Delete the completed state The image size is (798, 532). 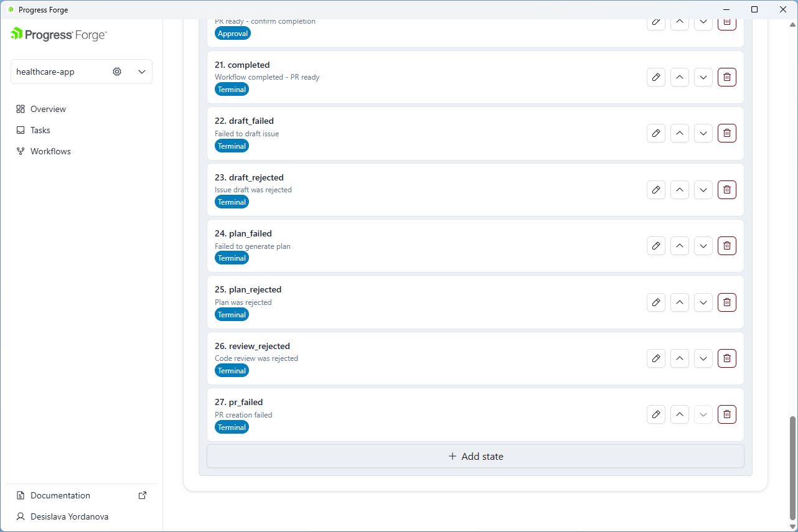tap(727, 77)
